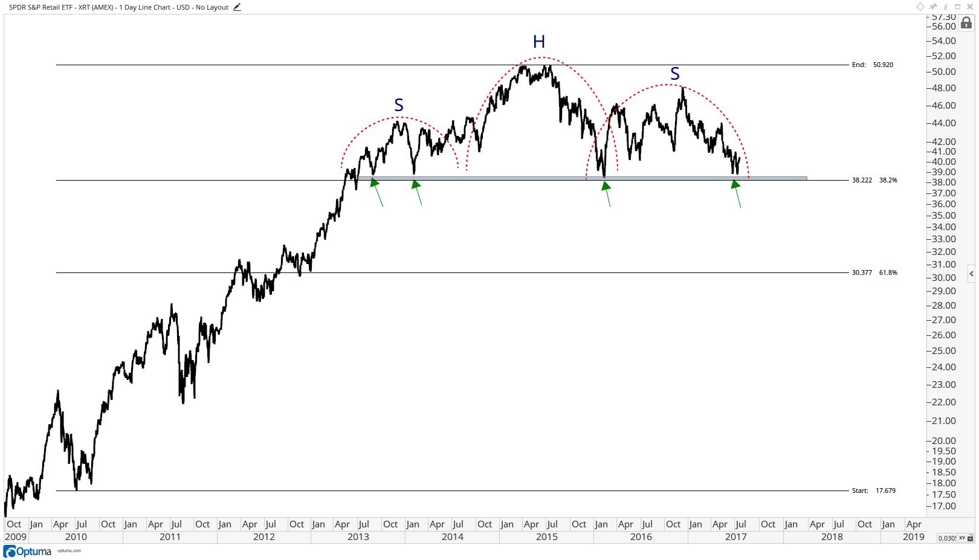
Task: Click the Optuma logo
Action: point(28,552)
